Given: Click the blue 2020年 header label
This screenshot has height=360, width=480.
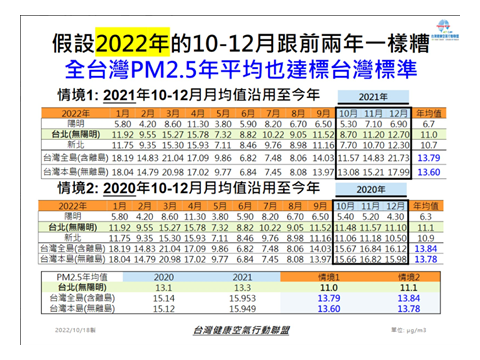Looking at the screenshot, I should click(371, 190).
